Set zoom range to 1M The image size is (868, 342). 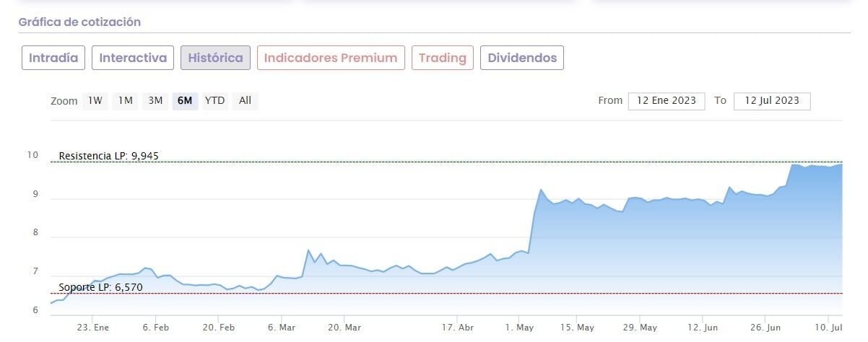tap(126, 101)
